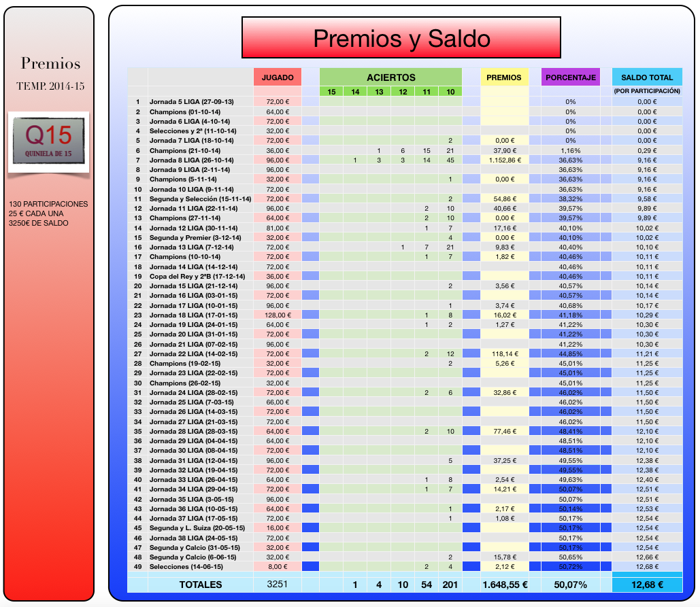Select row Champions (10-10-14)

[405, 257]
